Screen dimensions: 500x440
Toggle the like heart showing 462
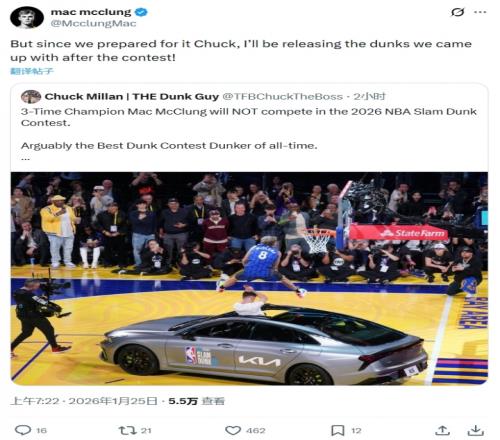(245, 430)
